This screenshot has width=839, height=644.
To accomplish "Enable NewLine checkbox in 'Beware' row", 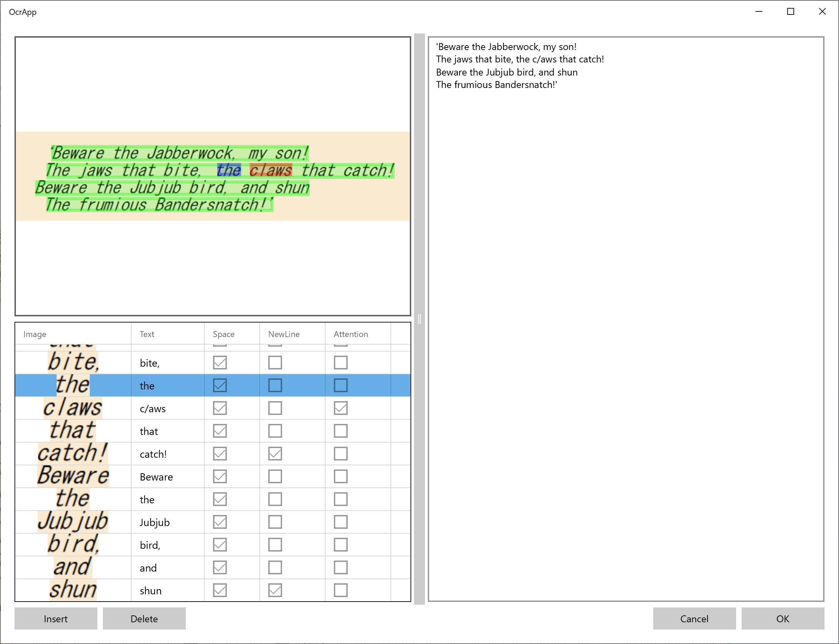I will click(x=275, y=476).
